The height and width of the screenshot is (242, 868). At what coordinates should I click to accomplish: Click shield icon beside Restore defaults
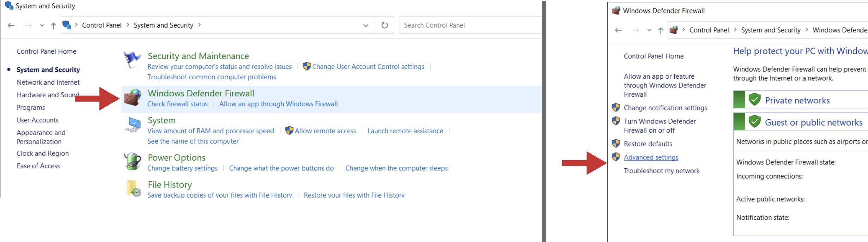pos(616,143)
